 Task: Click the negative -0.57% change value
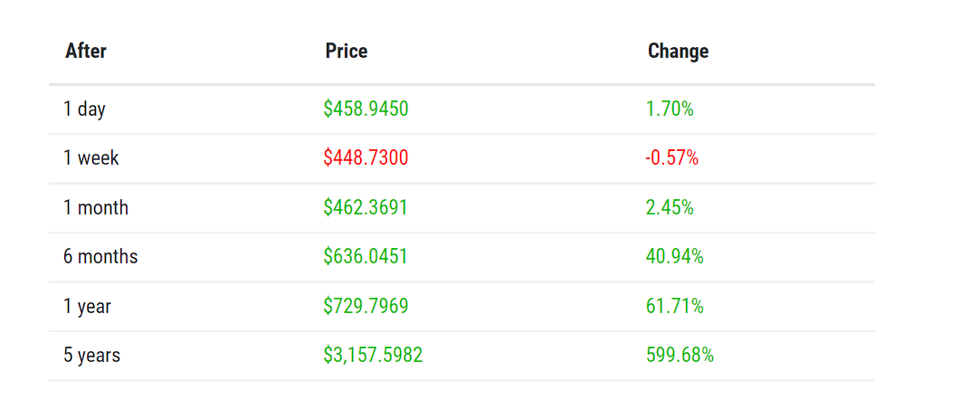pyautogui.click(x=671, y=158)
